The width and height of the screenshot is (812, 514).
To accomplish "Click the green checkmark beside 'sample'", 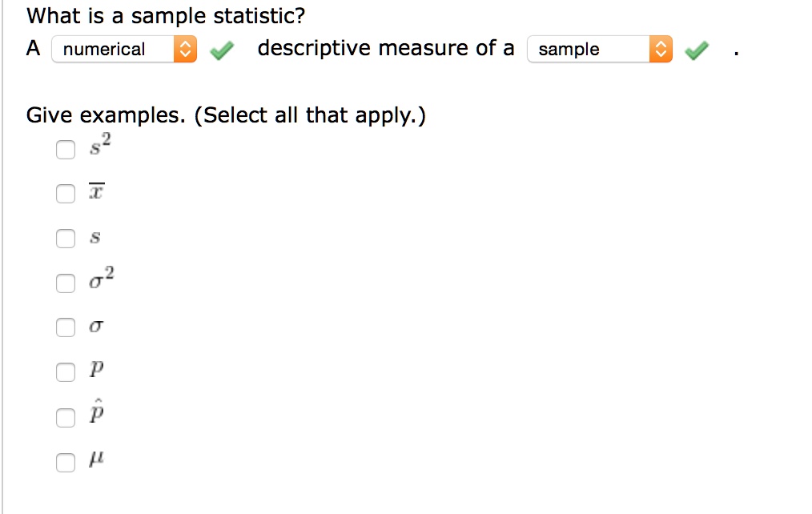I will [x=698, y=51].
